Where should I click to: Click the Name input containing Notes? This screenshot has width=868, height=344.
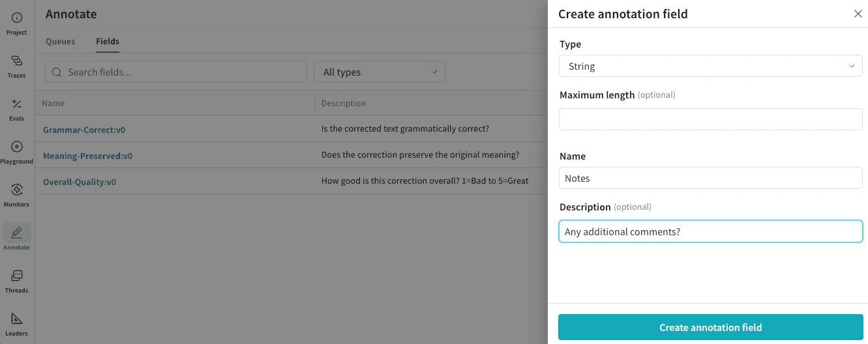point(710,179)
